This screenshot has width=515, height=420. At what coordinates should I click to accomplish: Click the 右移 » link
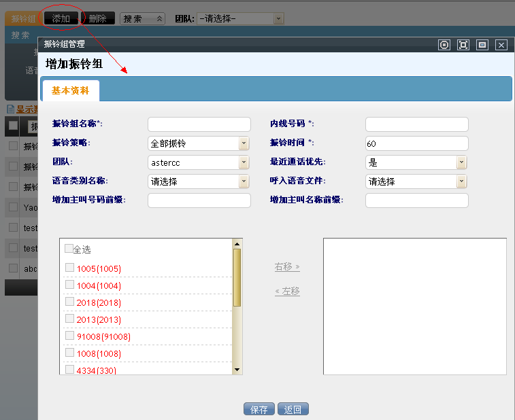click(287, 267)
